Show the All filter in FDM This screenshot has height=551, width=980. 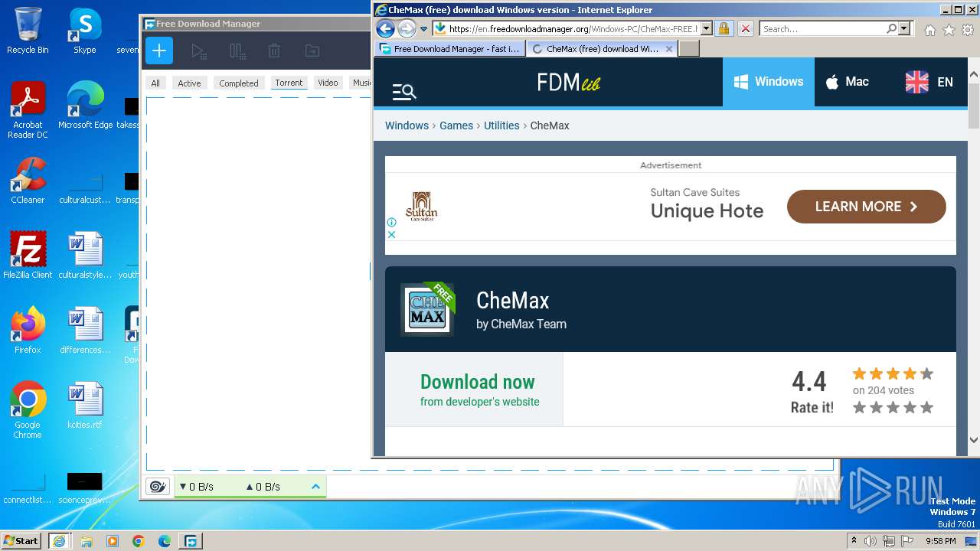pyautogui.click(x=155, y=83)
